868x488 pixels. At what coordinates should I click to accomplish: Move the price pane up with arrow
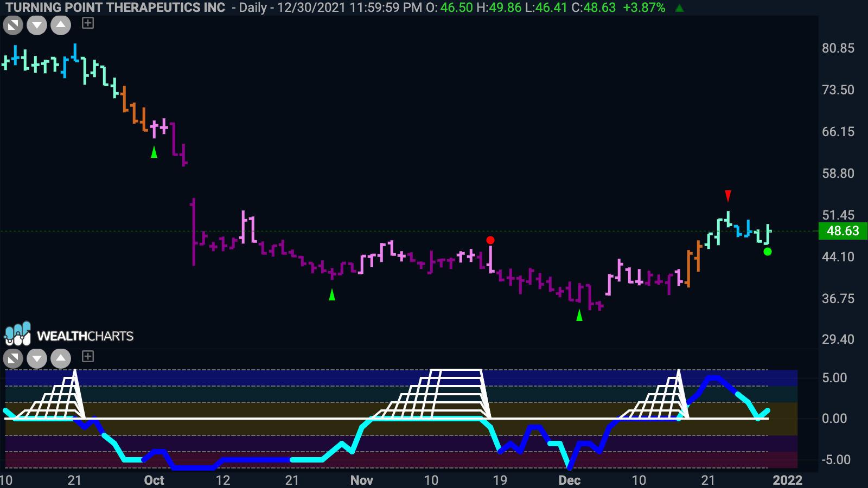(x=61, y=25)
